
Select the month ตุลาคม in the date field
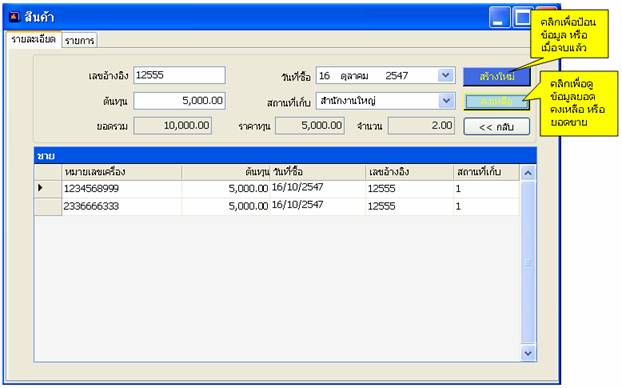pyautogui.click(x=354, y=76)
